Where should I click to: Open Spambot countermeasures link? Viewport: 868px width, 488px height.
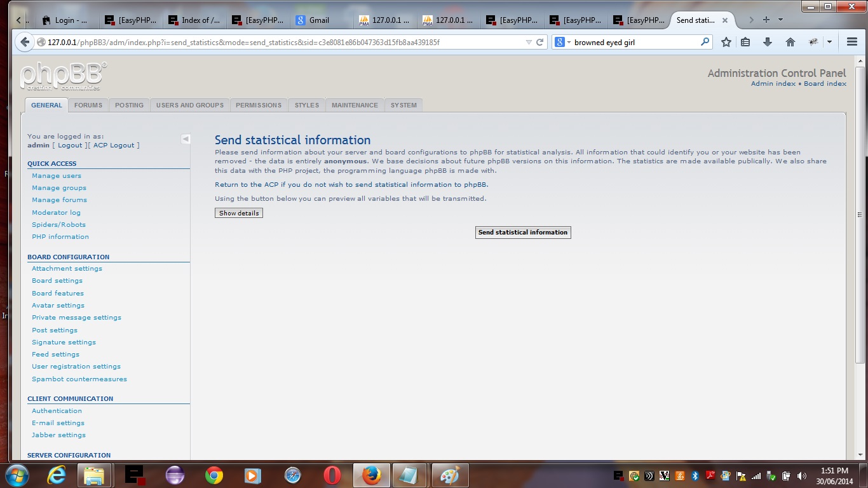click(x=79, y=379)
